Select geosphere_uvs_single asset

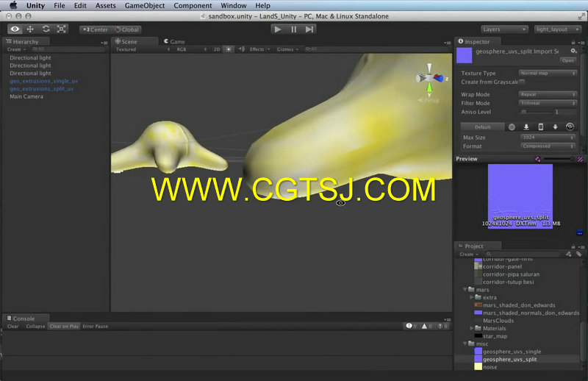pos(512,352)
